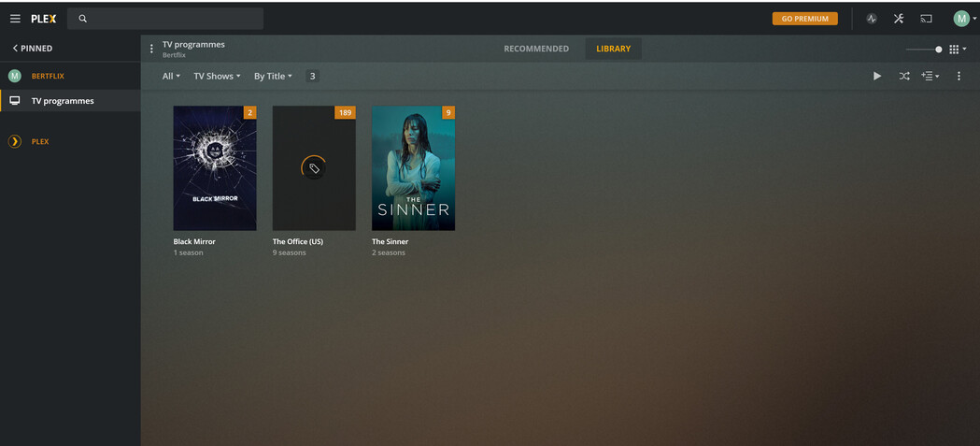The width and height of the screenshot is (980, 446).
Task: Click the orange Plex chevron icon
Action: click(x=14, y=142)
